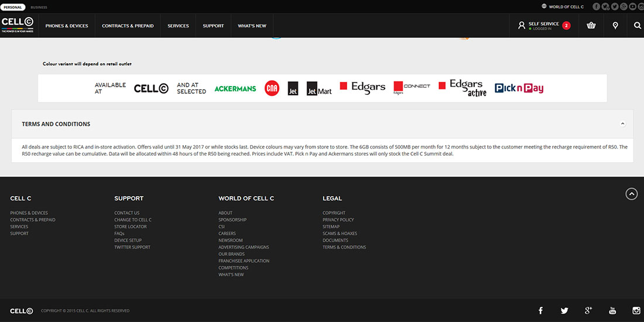Click the Edgars Connect logo

(412, 87)
